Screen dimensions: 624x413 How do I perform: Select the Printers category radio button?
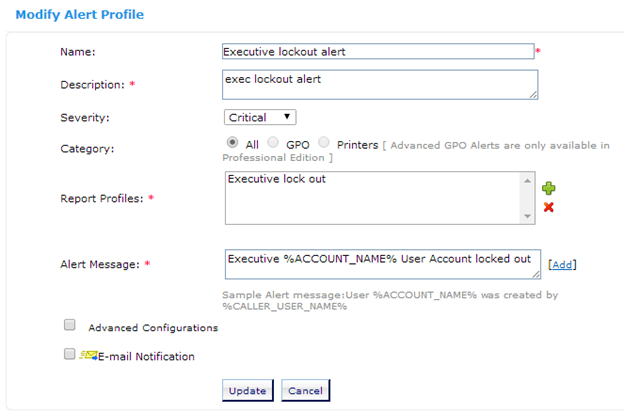point(324,142)
